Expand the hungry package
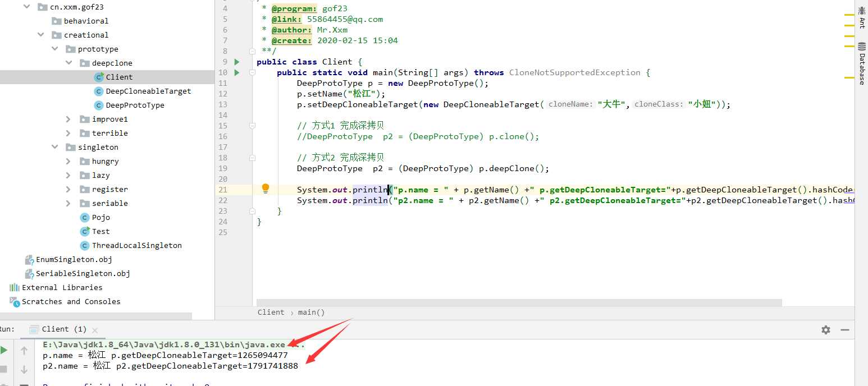The width and height of the screenshot is (868, 386). [68, 161]
